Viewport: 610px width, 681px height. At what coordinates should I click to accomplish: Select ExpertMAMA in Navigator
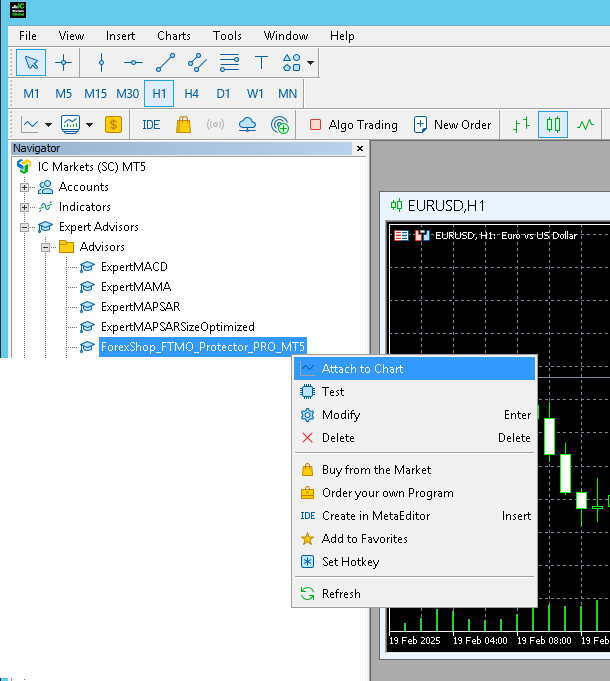136,287
